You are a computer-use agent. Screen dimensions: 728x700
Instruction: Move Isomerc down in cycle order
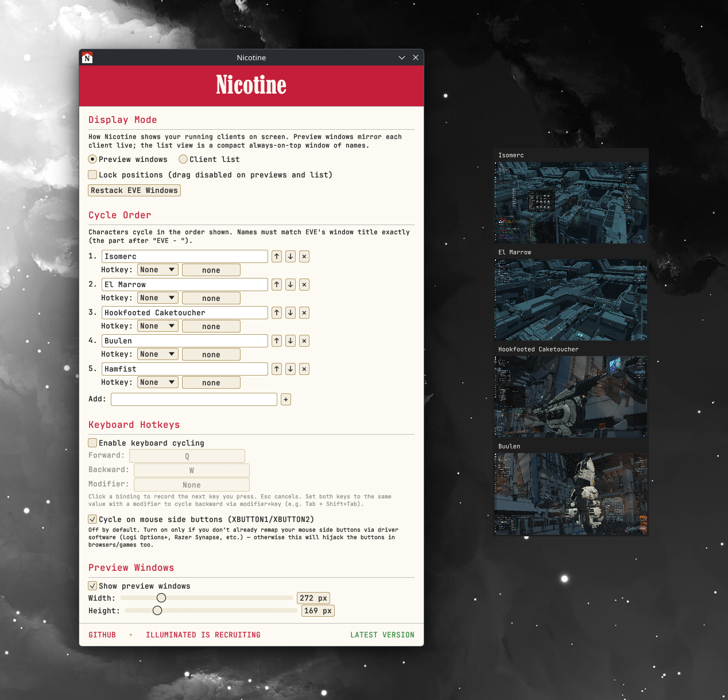[x=291, y=256]
